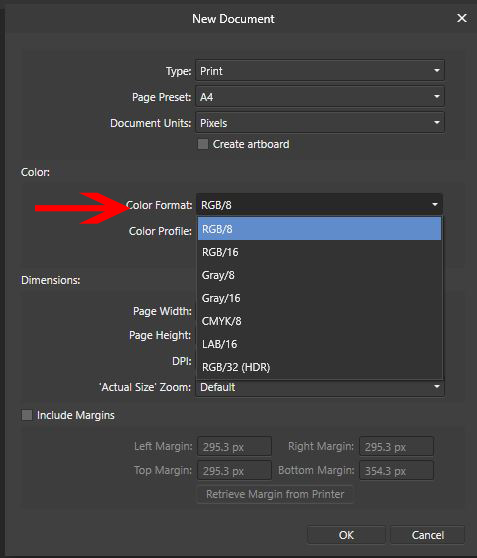Collapse the Color Format RGB/8 dropdown
Screen dimensions: 477x558
pos(319,205)
